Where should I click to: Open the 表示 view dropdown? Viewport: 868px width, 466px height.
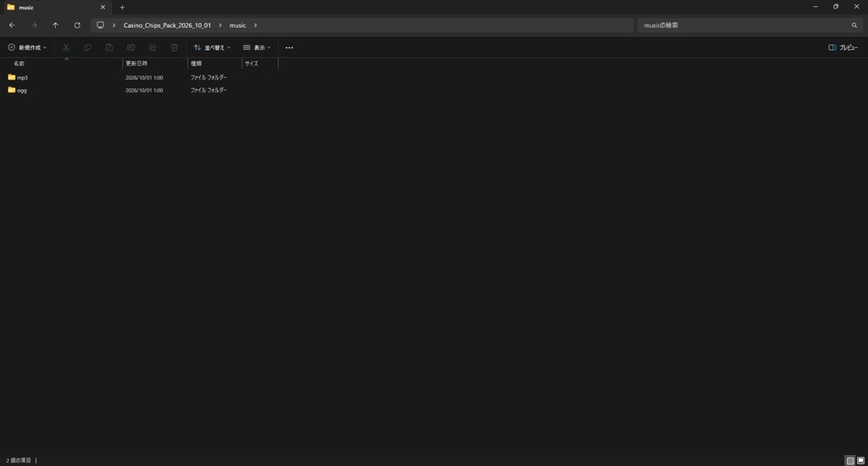(x=257, y=47)
